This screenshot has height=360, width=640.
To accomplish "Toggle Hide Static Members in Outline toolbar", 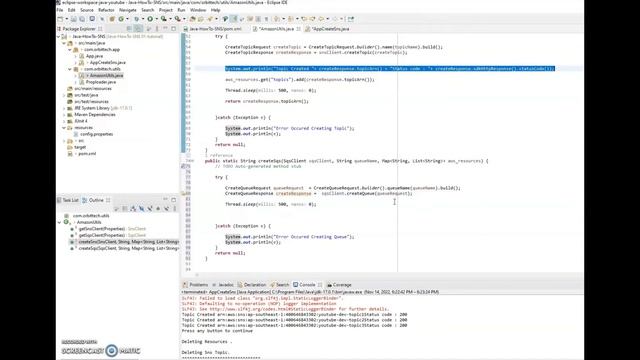I will (150, 209).
